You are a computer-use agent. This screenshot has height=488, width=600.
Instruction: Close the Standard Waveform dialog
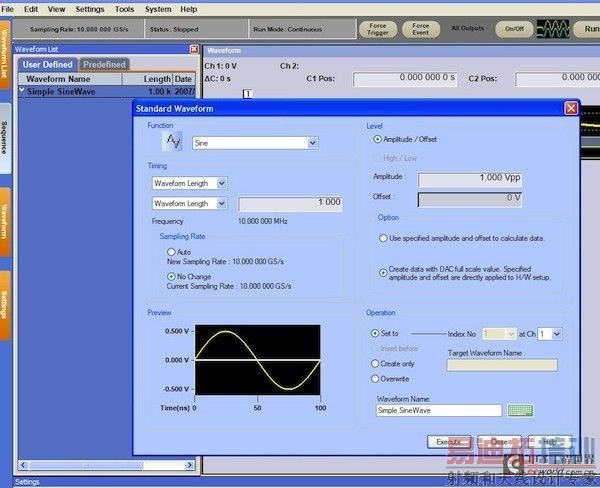point(571,108)
